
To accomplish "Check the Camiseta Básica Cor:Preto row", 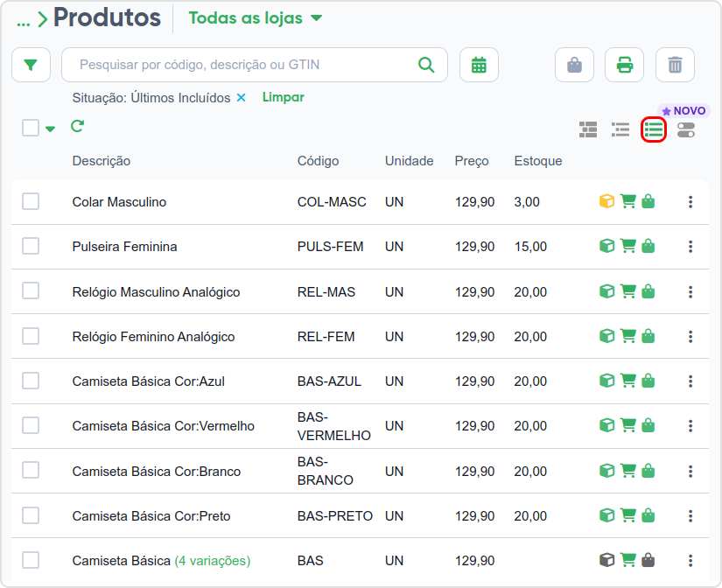I will point(31,515).
